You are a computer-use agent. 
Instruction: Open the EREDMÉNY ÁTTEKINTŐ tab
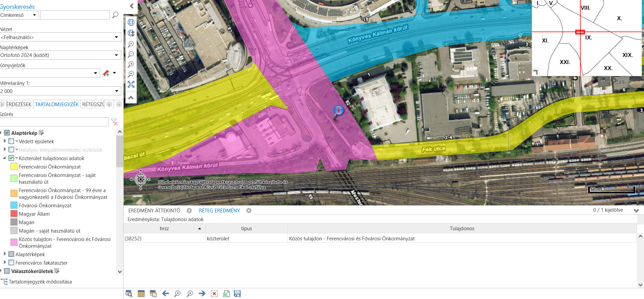[154, 211]
